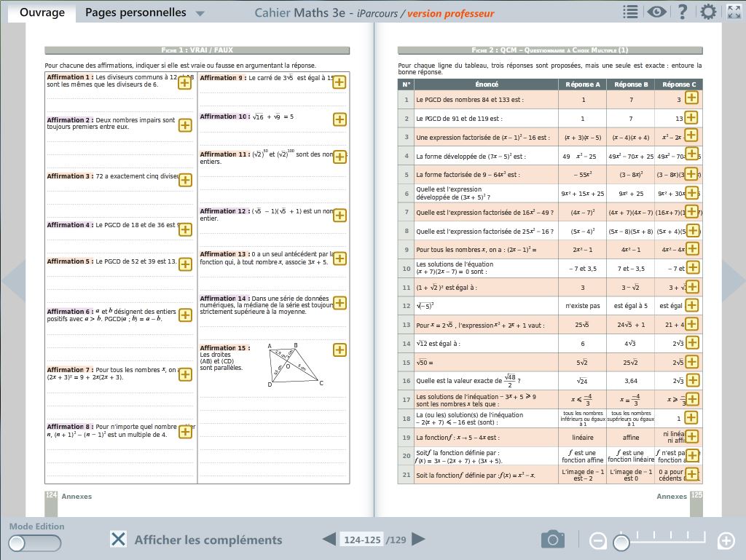The height and width of the screenshot is (560, 746).
Task: Open settings gear icon
Action: tap(708, 12)
